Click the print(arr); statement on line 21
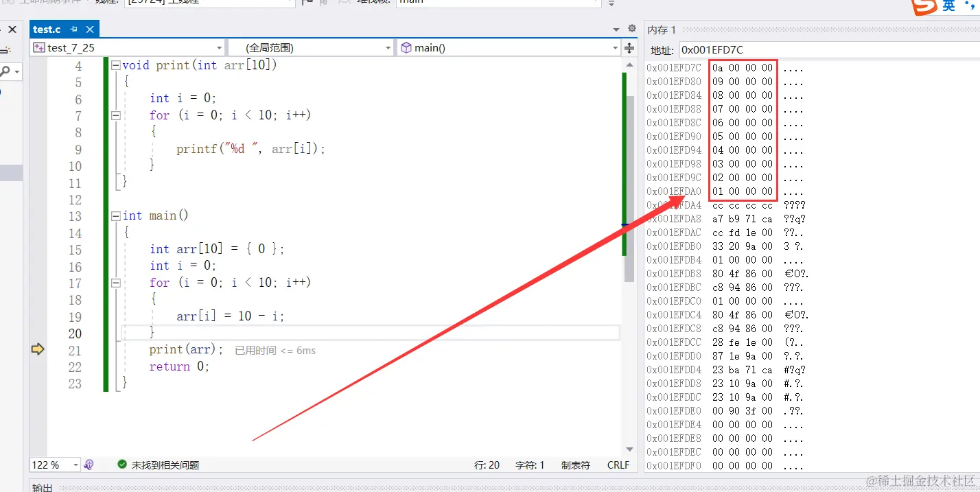This screenshot has height=492, width=980. [187, 349]
